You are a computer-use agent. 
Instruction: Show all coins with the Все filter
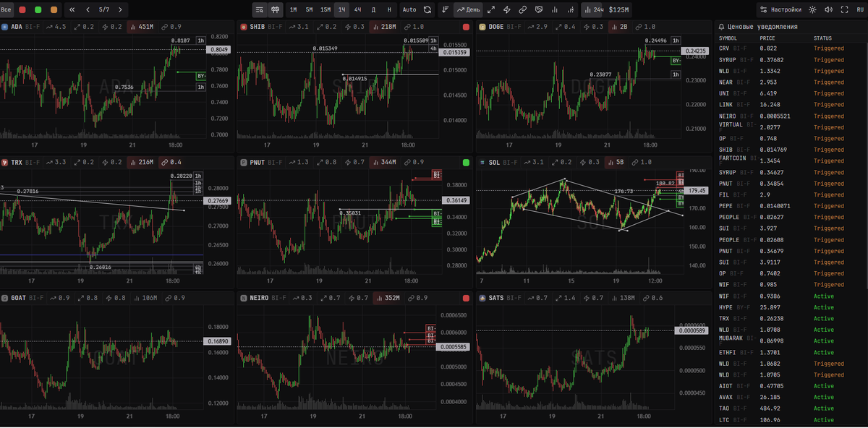coord(7,10)
